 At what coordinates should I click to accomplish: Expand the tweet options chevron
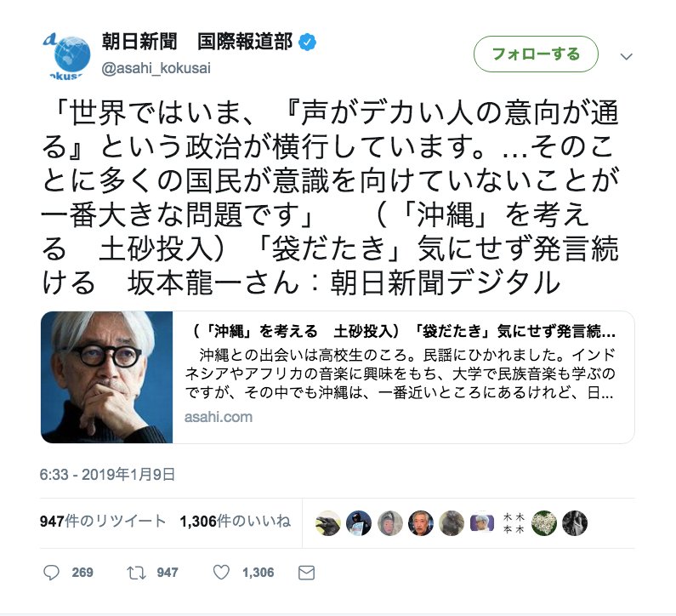pos(626,56)
